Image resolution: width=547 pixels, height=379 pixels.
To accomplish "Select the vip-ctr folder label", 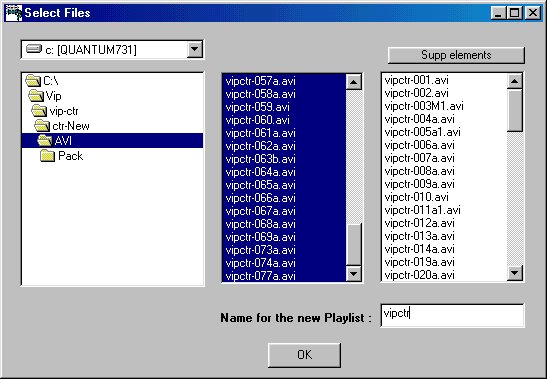I will [x=64, y=111].
